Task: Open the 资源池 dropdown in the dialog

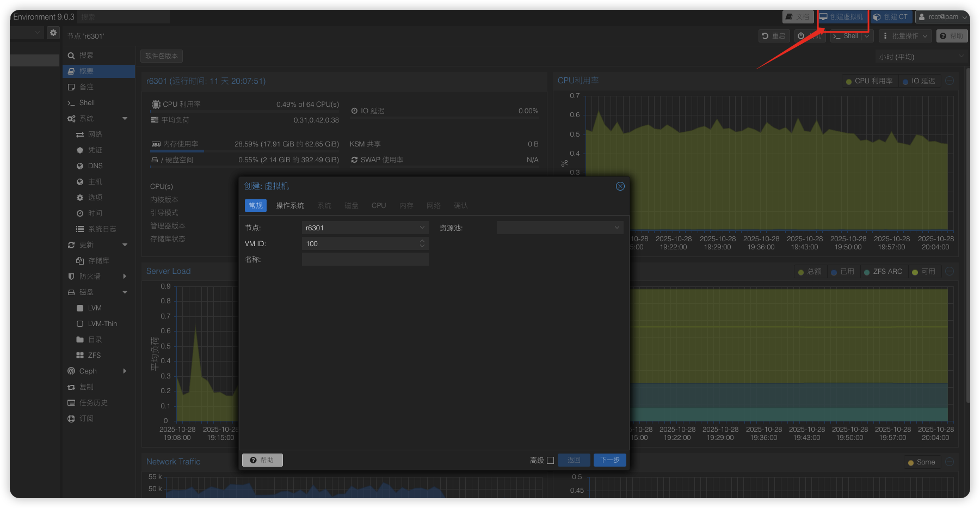Action: pyautogui.click(x=559, y=228)
